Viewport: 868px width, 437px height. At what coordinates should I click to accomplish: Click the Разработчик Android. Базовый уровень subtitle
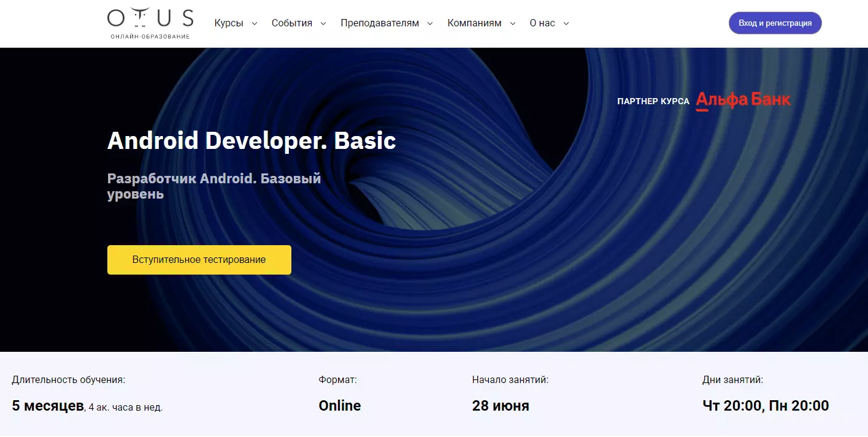coord(214,186)
